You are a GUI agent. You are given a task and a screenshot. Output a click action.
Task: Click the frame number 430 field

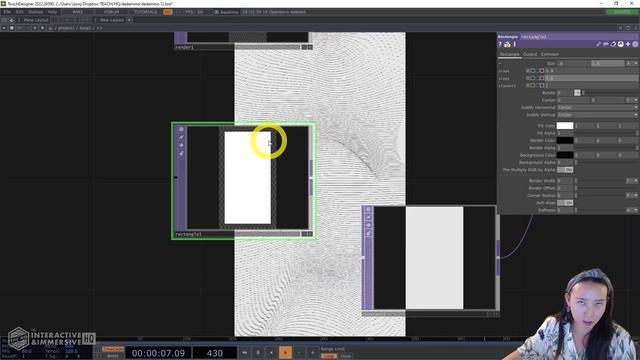(x=215, y=353)
